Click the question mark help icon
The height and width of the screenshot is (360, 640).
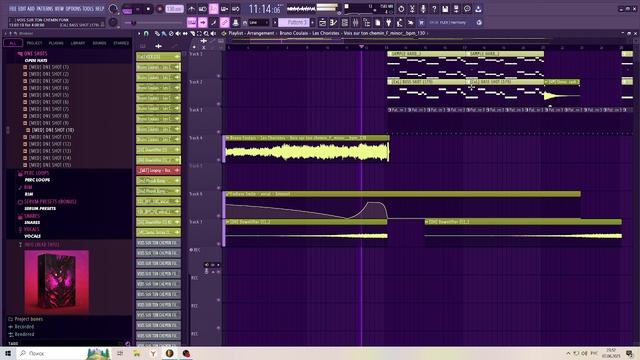[434, 9]
